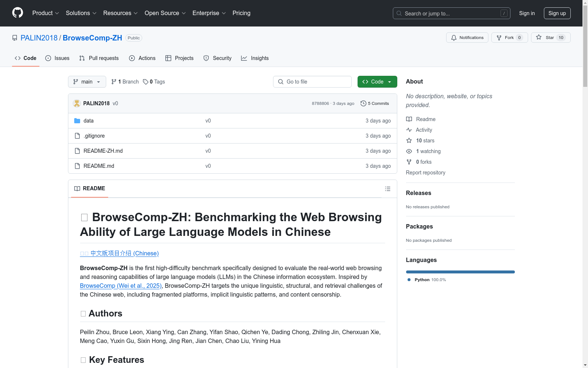Click the repository book icon beside PALIN2018
This screenshot has width=588, height=368.
(x=15, y=38)
